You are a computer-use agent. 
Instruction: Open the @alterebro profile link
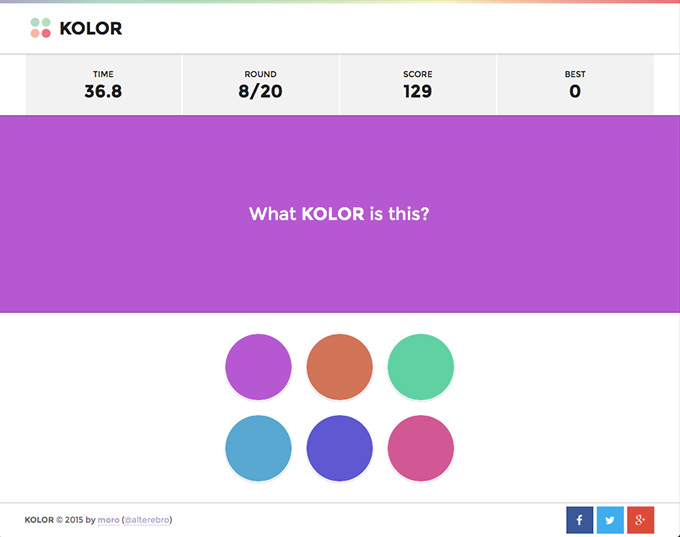[x=147, y=520]
